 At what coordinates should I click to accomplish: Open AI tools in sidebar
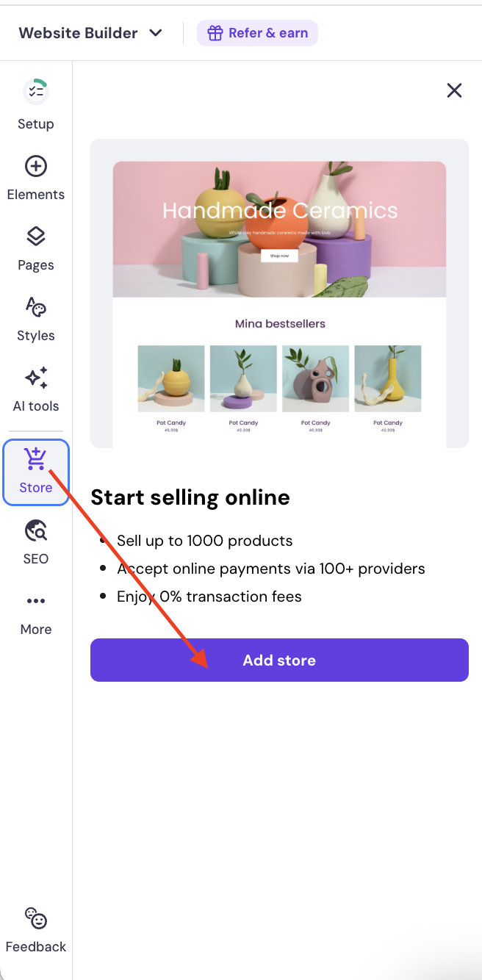click(35, 378)
